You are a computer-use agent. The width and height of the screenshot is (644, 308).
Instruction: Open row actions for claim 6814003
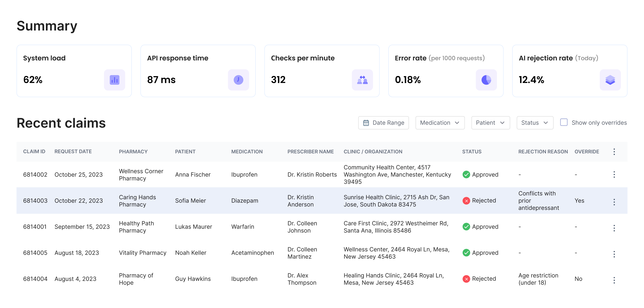click(614, 202)
